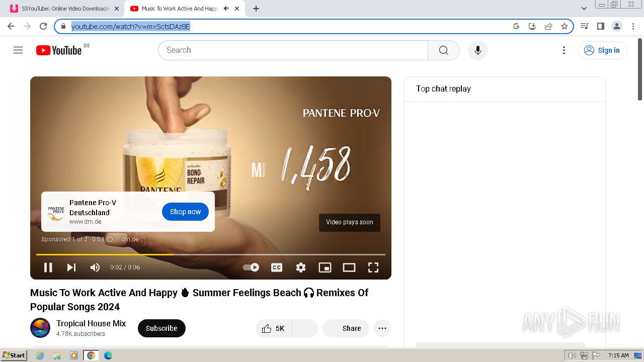Enter full screen mode
Viewport: 644px width, 362px height.
pos(373,267)
